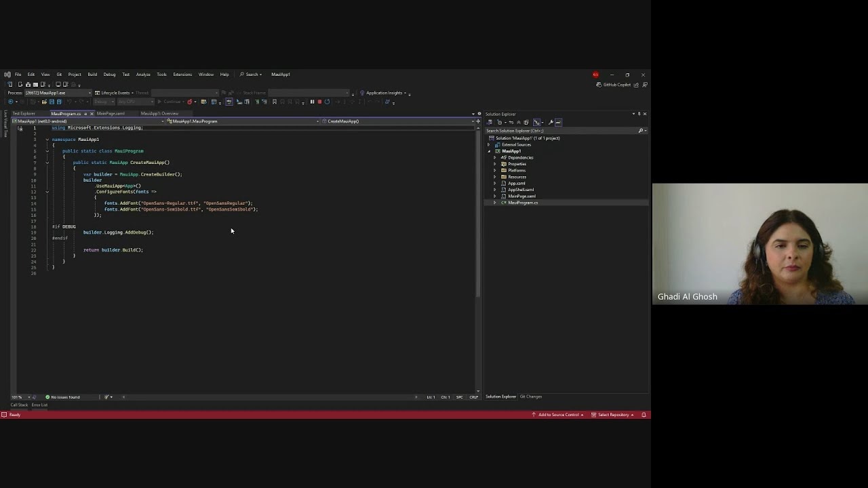Toggle Show All Files in Solution Explorer
868x488 pixels.
click(x=526, y=122)
